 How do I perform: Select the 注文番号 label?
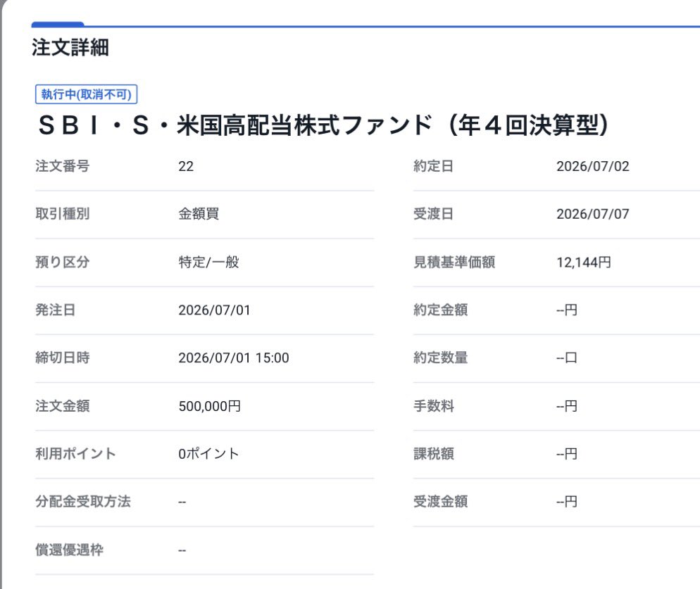point(63,166)
